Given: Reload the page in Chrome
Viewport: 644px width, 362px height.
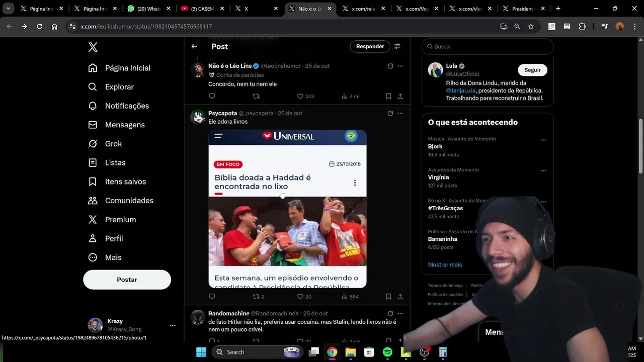Looking at the screenshot, I should (x=39, y=26).
